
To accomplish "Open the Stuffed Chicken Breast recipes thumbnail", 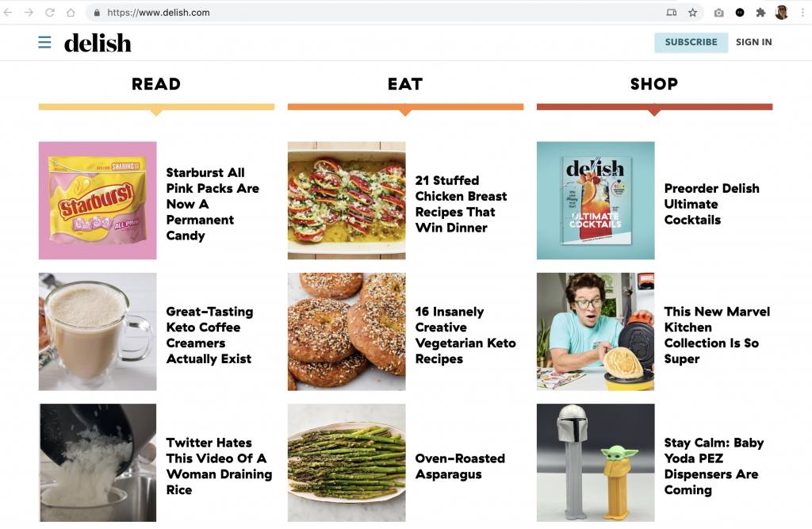I will point(347,201).
